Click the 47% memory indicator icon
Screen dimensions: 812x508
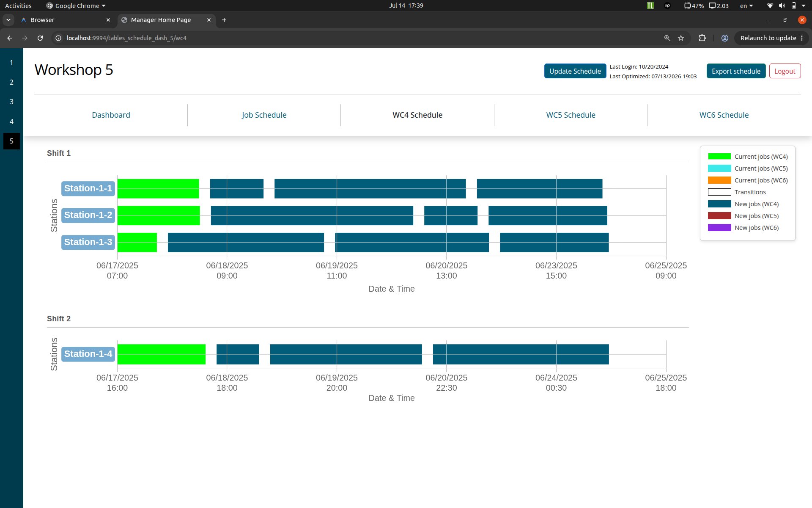pyautogui.click(x=694, y=6)
